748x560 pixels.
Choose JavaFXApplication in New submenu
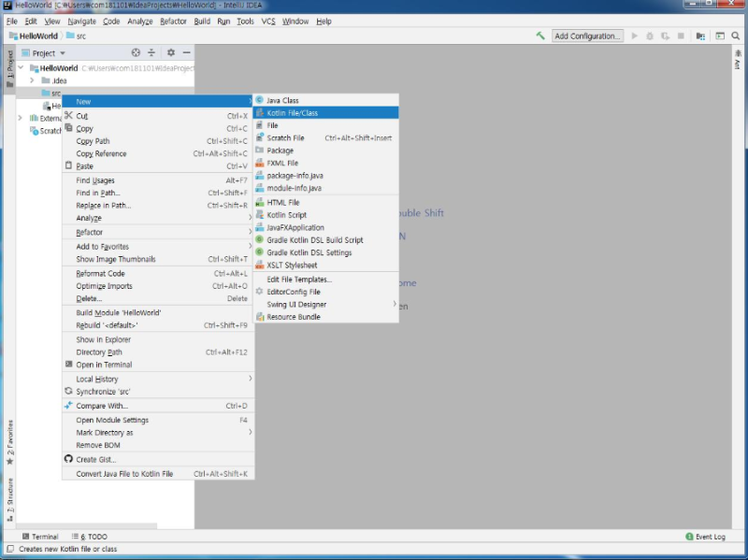pyautogui.click(x=325, y=227)
